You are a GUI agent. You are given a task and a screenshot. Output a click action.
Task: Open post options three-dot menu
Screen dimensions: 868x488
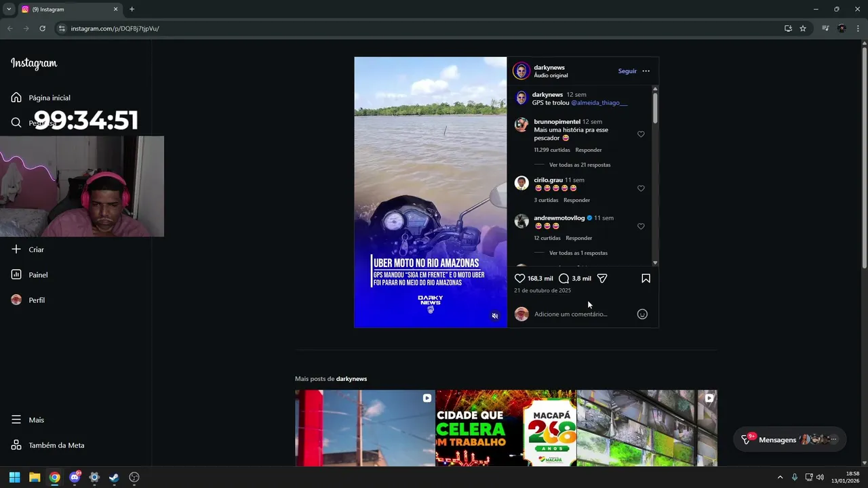[x=646, y=71]
